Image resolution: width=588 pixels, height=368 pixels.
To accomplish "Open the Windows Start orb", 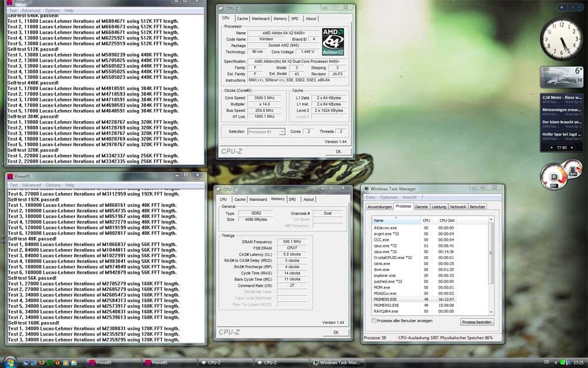I will [x=10, y=362].
